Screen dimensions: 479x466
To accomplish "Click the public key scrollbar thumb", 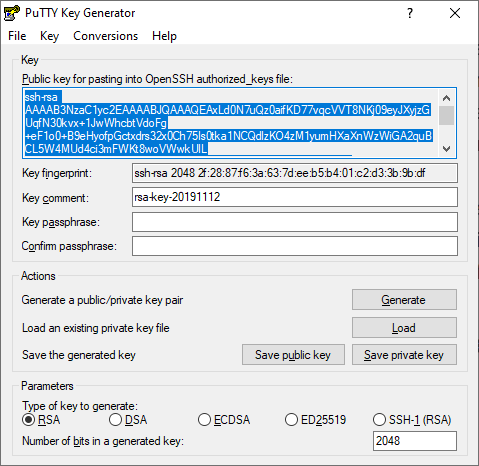I will click(447, 116).
